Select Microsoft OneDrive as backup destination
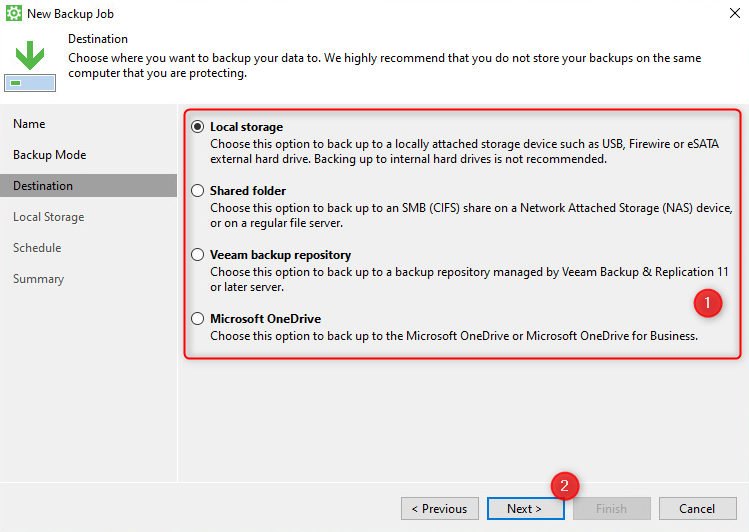This screenshot has height=532, width=749. coord(198,319)
